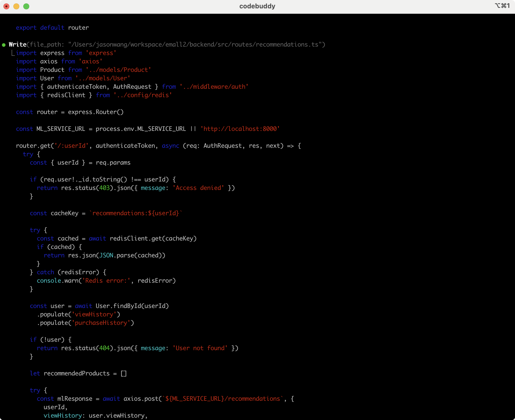Viewport: 515px width, 420px height.
Task: Click the 'Redis error:' string
Action: (x=106, y=281)
